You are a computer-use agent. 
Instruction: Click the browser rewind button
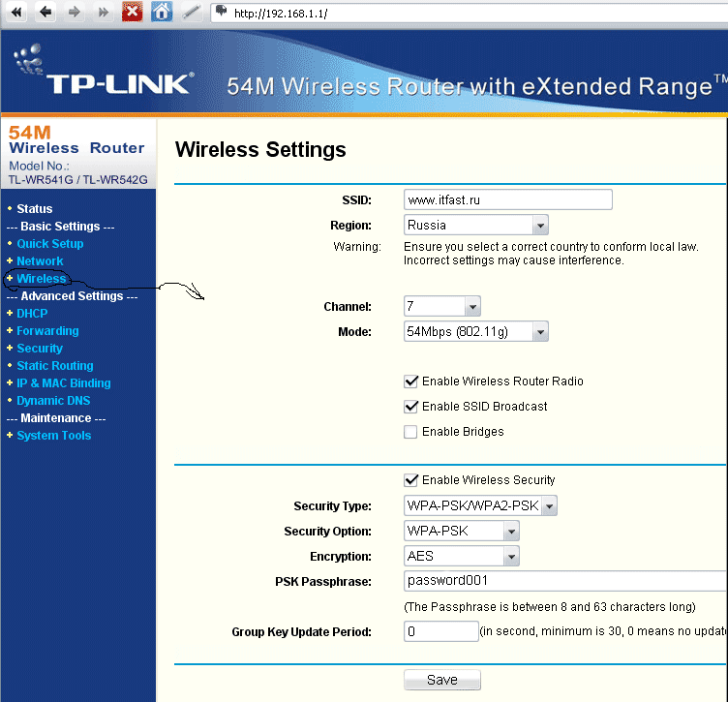[x=15, y=12]
